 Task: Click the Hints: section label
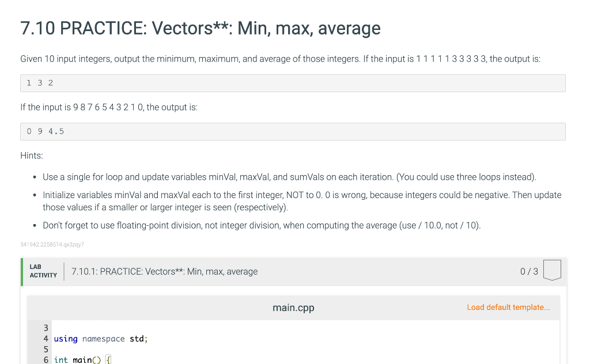click(x=30, y=156)
